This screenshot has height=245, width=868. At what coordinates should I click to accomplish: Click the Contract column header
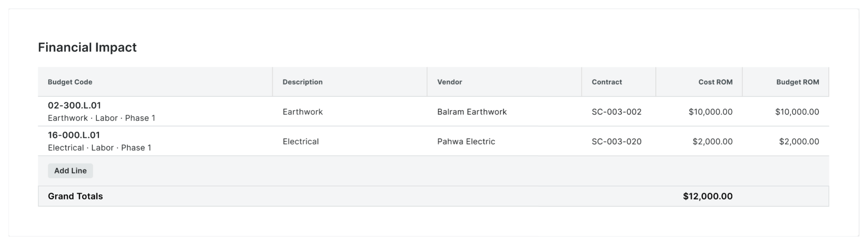(607, 82)
